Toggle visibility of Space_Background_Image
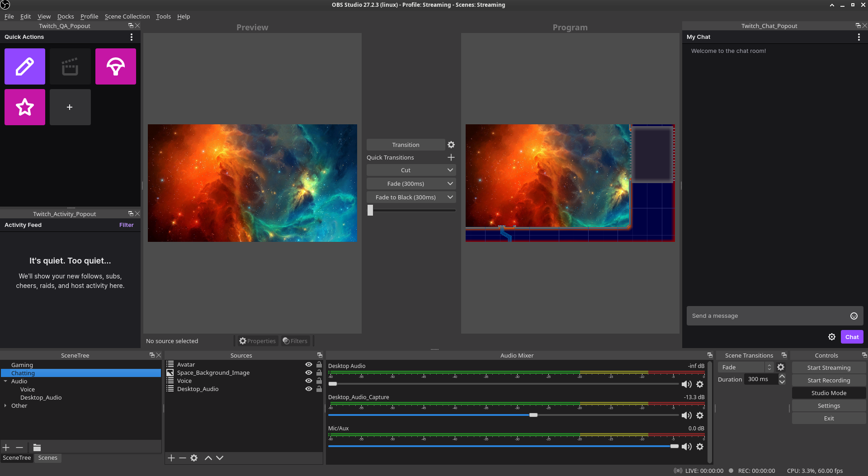Image resolution: width=868 pixels, height=476 pixels. [x=308, y=372]
